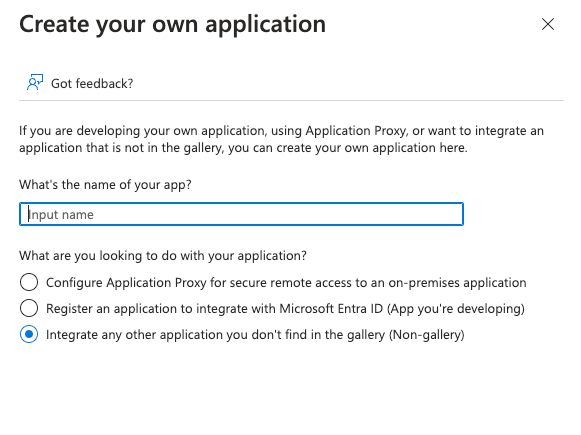Click the descriptive paragraph about Application Proxy
This screenshot has width=581, height=435.
[282, 139]
